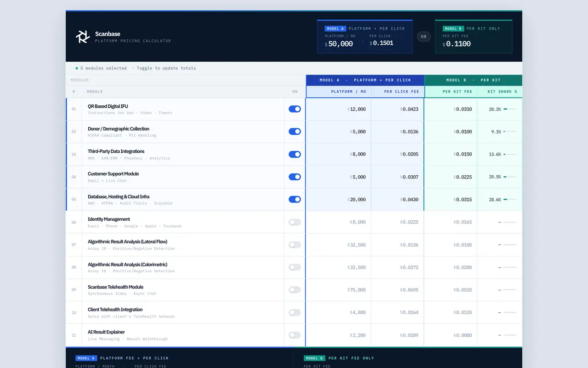Click the Scanbase Telehealth Module name
The width and height of the screenshot is (588, 368).
(x=116, y=287)
